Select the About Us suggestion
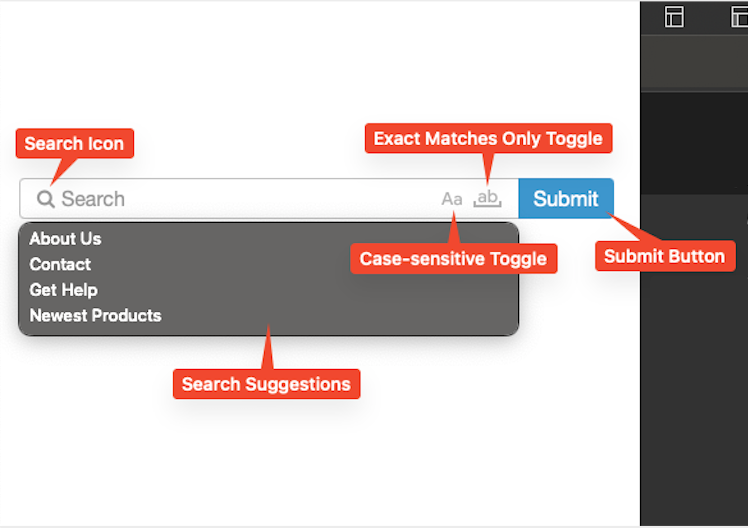748x528 pixels. click(x=65, y=238)
